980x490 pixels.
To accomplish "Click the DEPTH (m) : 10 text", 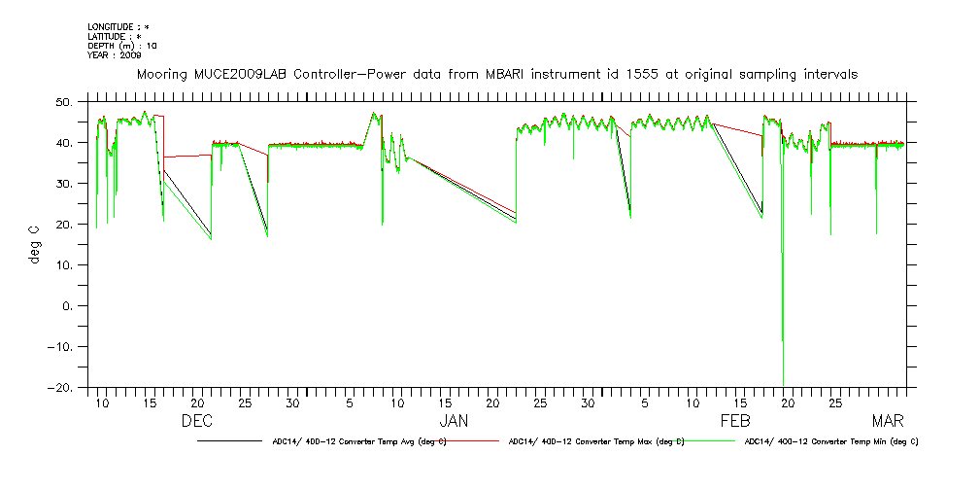I will point(122,46).
